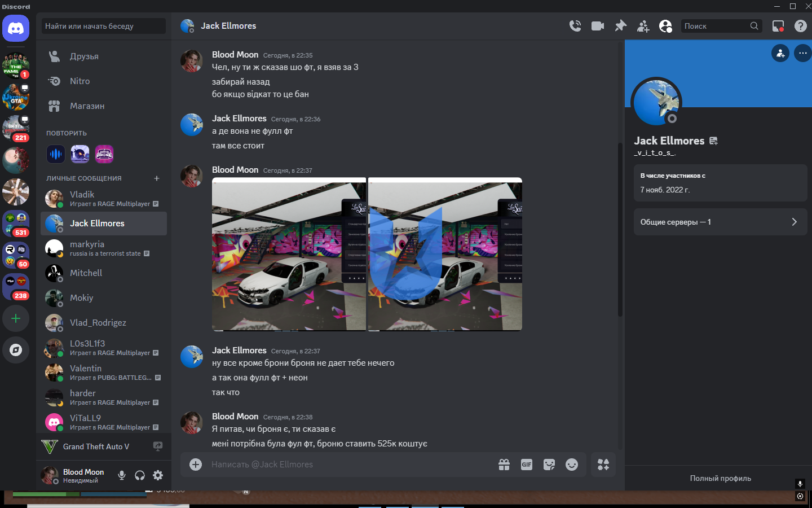812x508 pixels.
Task: Open the dark red server avatar icon
Action: (16, 160)
